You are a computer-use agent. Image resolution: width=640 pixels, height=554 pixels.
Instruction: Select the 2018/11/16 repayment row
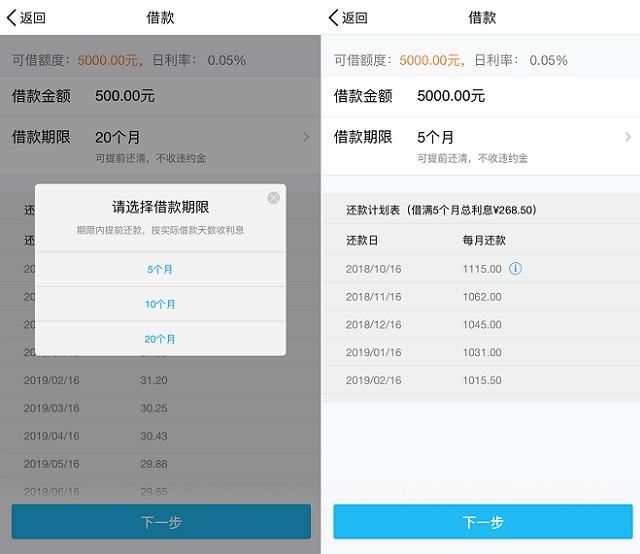point(480,297)
